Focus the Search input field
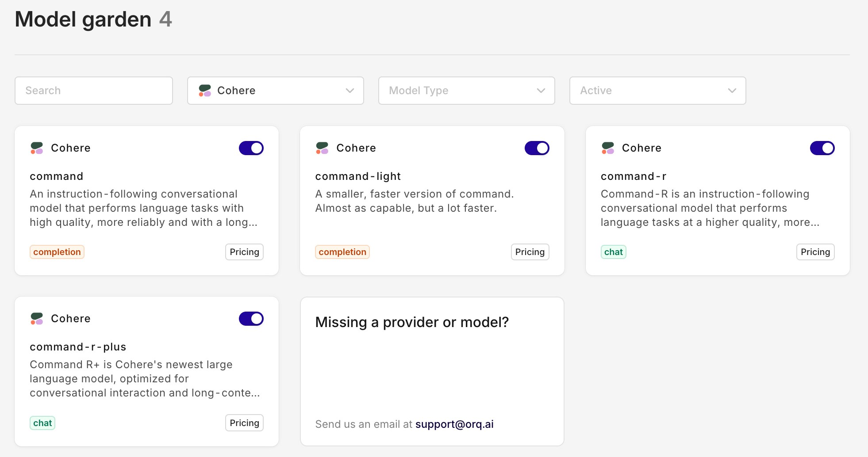 point(94,91)
